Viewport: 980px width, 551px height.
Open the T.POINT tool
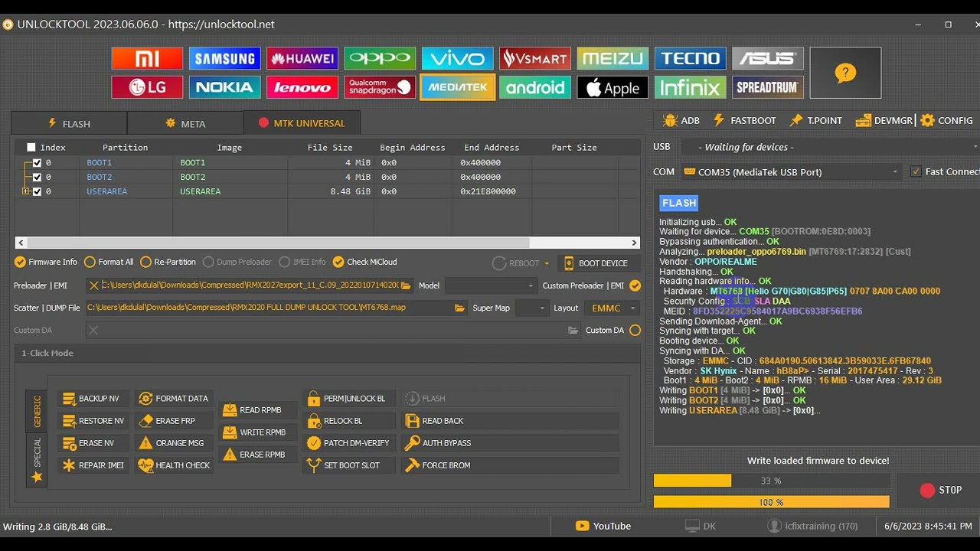click(x=816, y=120)
